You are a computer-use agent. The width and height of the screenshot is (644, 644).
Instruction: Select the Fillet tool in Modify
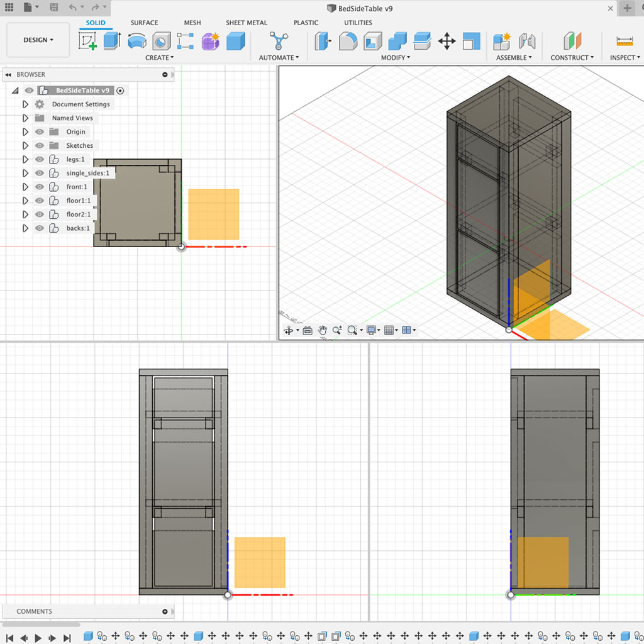pyautogui.click(x=348, y=42)
